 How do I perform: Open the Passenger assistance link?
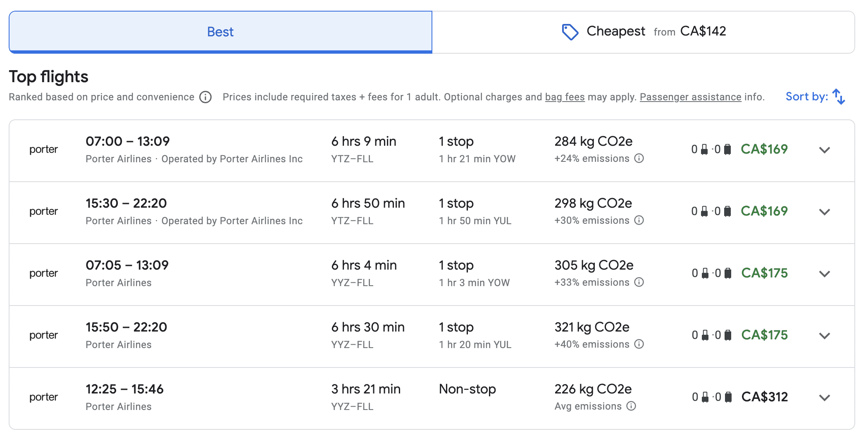[690, 97]
